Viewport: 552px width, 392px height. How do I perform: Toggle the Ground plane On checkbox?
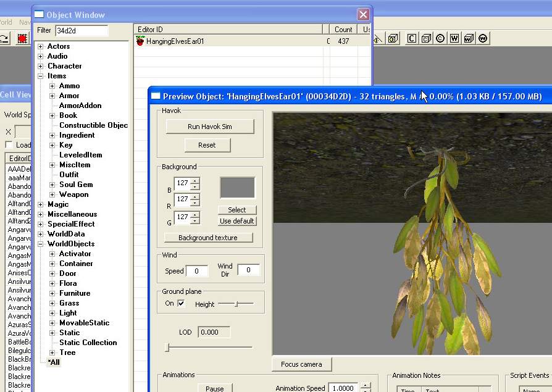(x=181, y=304)
